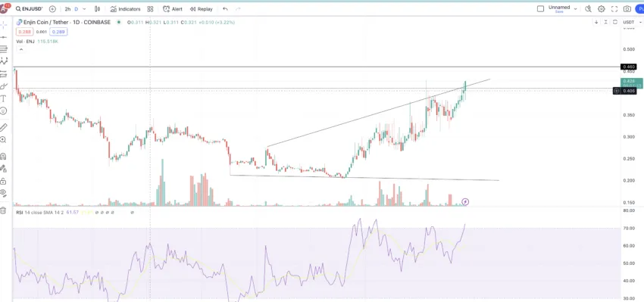Start bar Replay mode

tap(202, 9)
